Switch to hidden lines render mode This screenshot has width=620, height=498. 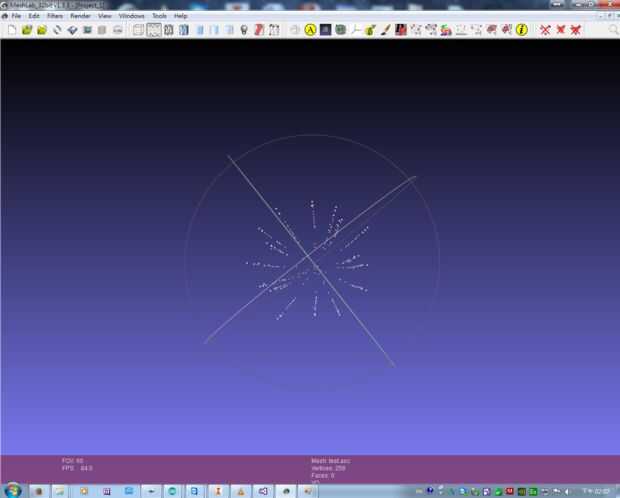pos(184,30)
